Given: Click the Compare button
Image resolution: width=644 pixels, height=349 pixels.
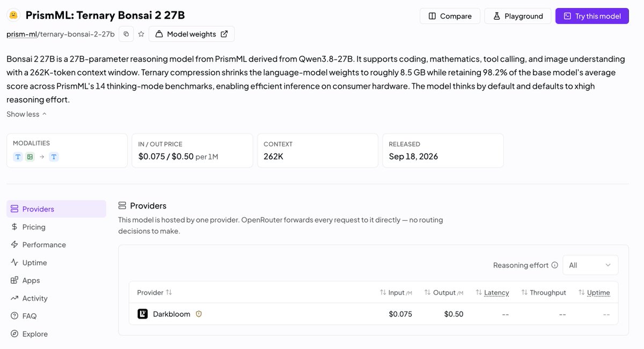Looking at the screenshot, I should (450, 16).
